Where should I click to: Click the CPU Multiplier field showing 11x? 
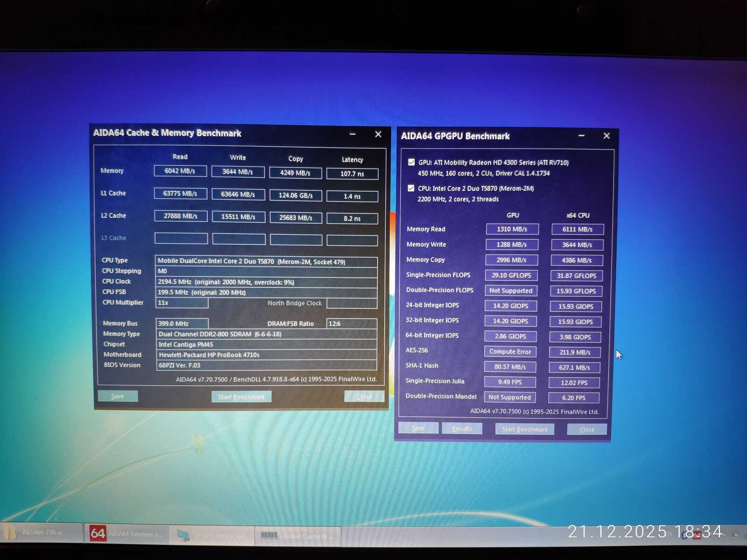[182, 303]
